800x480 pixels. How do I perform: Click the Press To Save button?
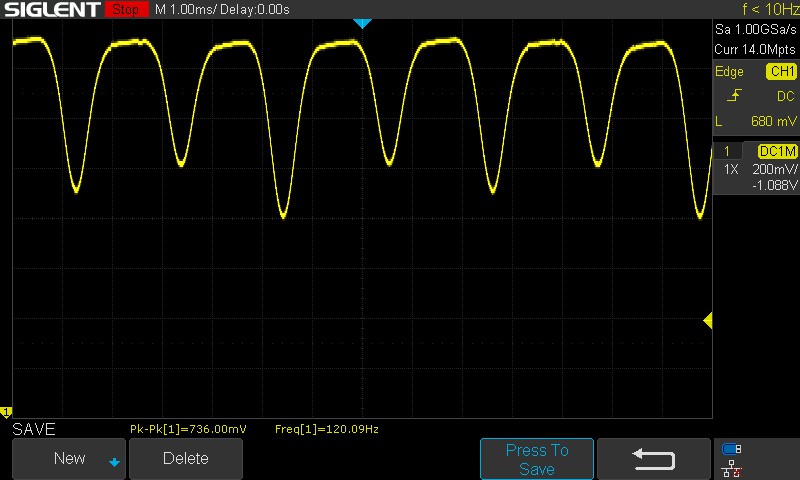point(537,459)
